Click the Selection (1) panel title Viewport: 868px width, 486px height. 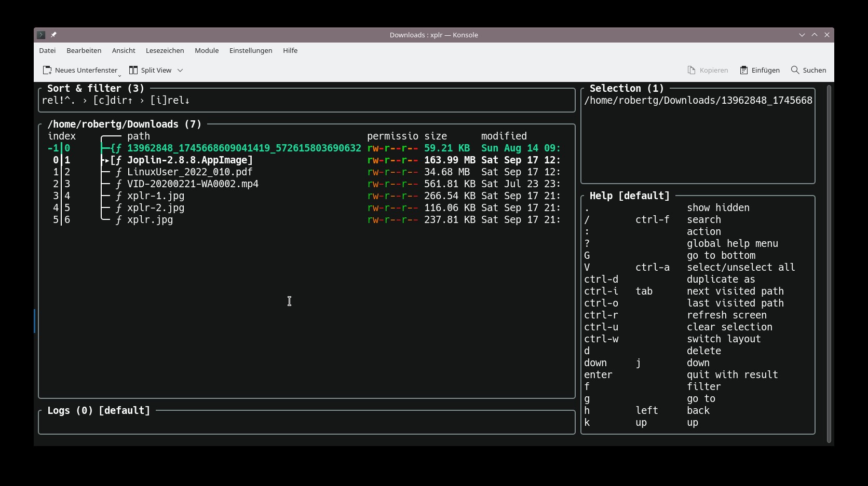(x=627, y=88)
